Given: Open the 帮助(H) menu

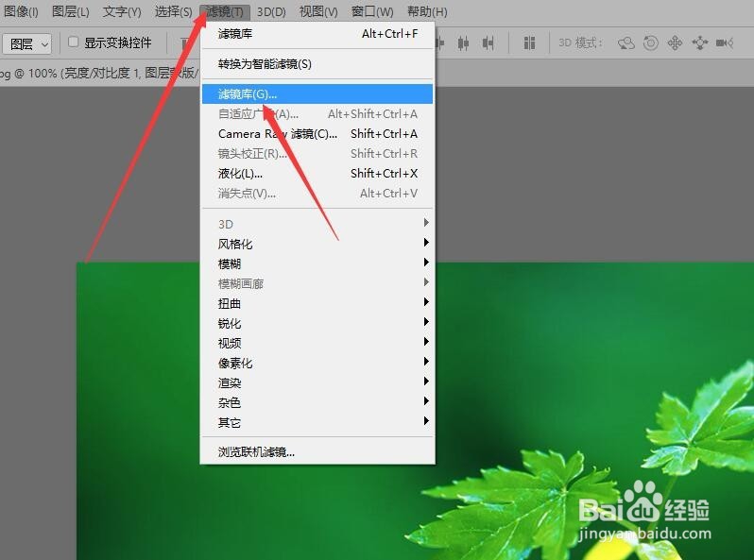Looking at the screenshot, I should (x=427, y=11).
